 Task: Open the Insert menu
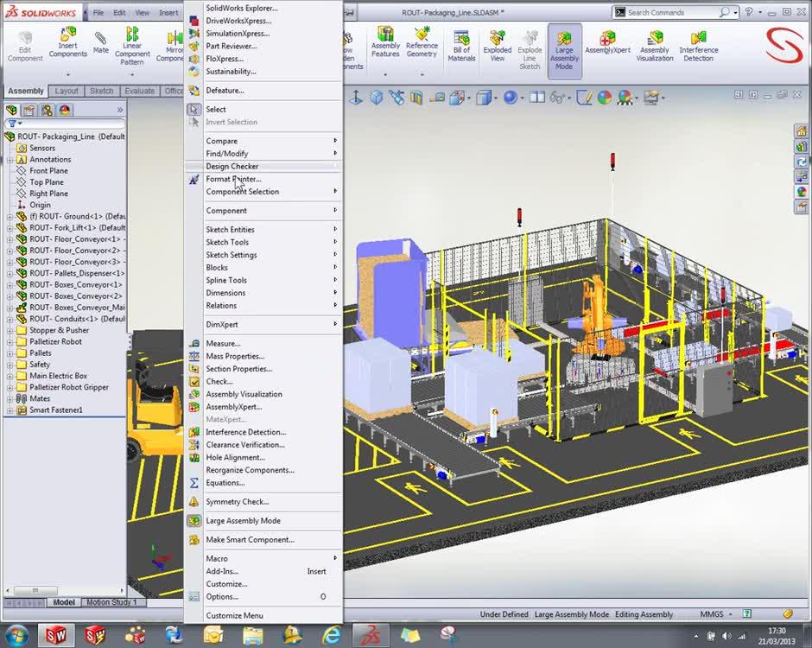168,13
